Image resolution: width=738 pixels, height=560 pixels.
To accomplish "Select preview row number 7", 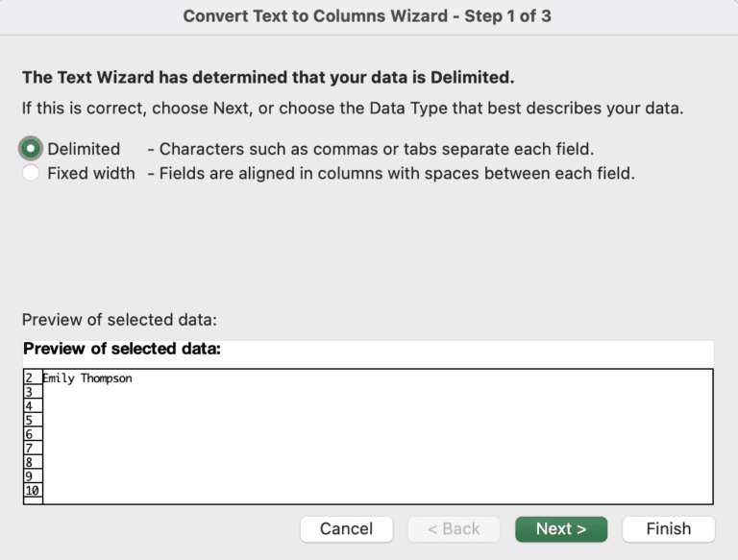I will pyautogui.click(x=29, y=448).
